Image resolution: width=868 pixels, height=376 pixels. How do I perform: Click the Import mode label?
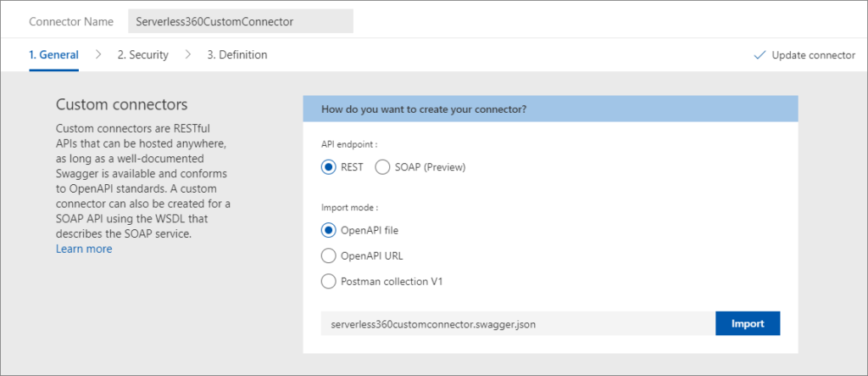(x=349, y=206)
